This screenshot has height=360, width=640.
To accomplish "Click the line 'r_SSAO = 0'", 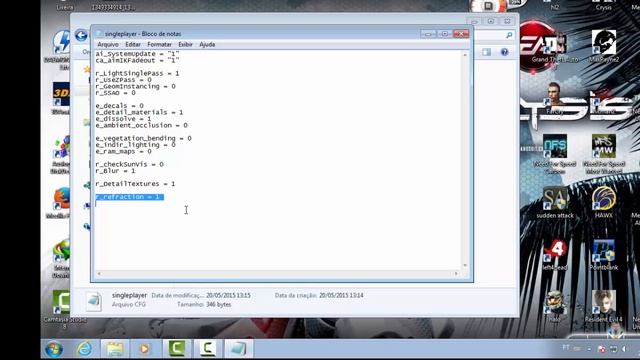I will 116,93.
